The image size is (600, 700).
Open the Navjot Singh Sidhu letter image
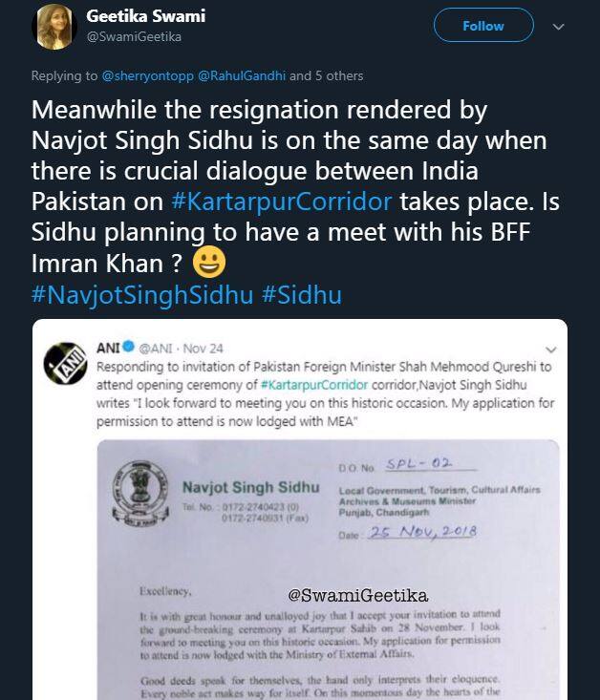click(327, 573)
